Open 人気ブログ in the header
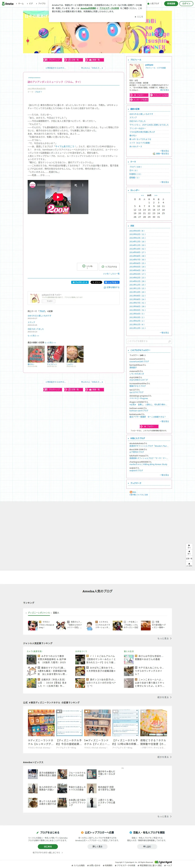Viewport: 195px width, 868px height. [153, 3]
